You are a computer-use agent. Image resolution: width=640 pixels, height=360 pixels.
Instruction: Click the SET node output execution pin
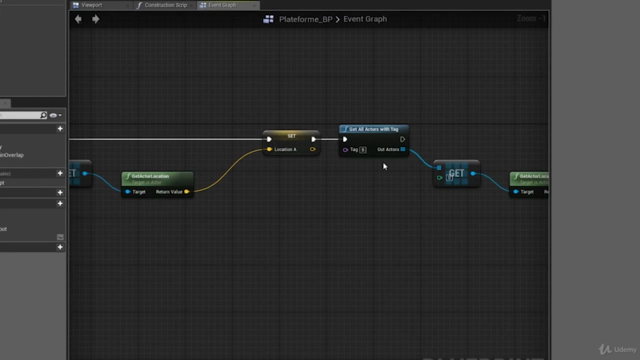click(313, 139)
